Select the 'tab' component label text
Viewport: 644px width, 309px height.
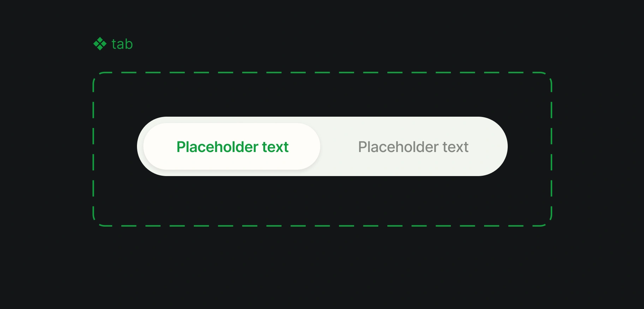click(x=122, y=44)
